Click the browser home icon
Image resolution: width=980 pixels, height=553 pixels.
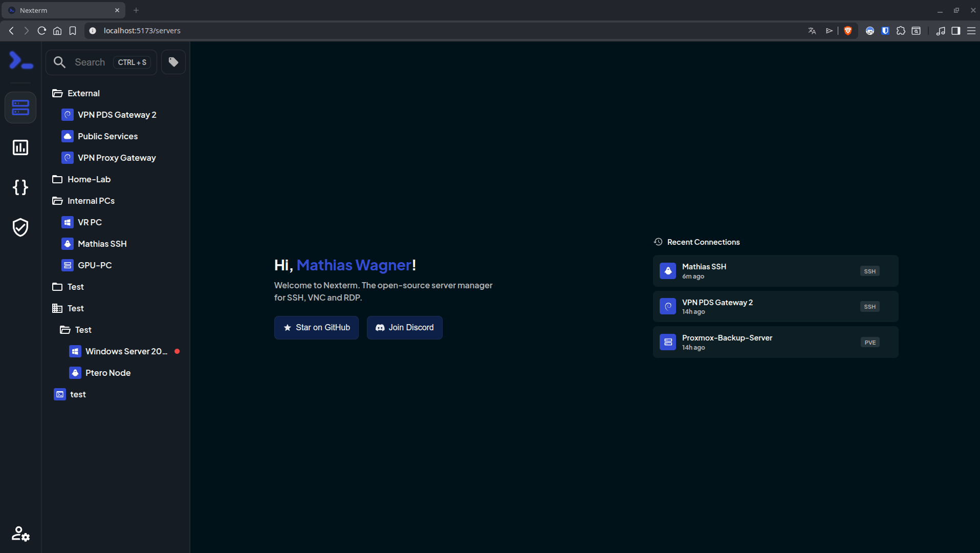(57, 31)
